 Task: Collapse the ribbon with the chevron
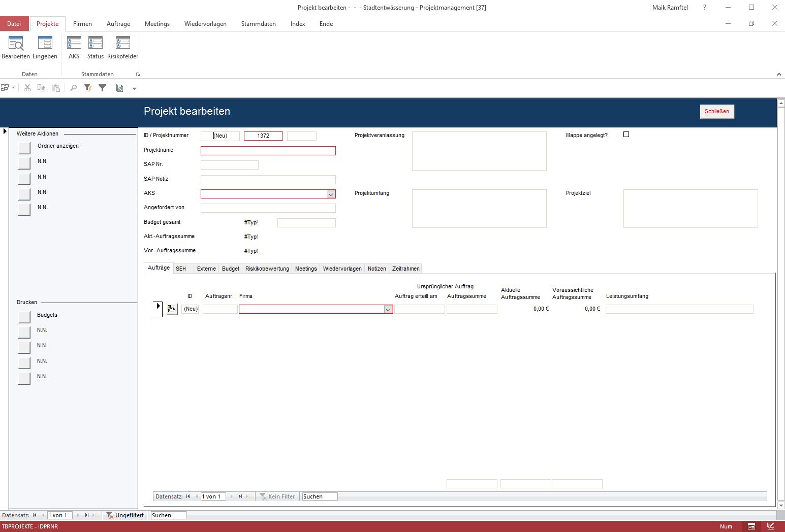pyautogui.click(x=779, y=74)
